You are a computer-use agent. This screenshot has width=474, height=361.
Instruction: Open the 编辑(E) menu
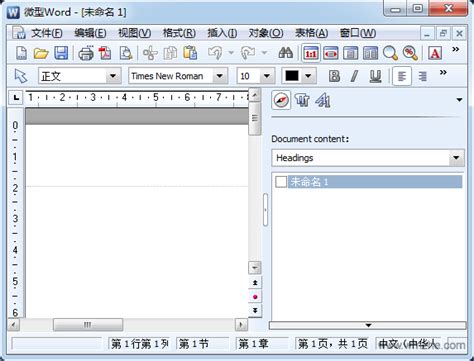pyautogui.click(x=90, y=33)
